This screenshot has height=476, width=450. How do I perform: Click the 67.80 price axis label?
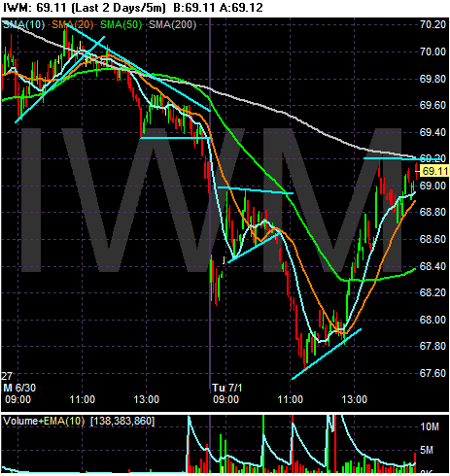point(433,347)
